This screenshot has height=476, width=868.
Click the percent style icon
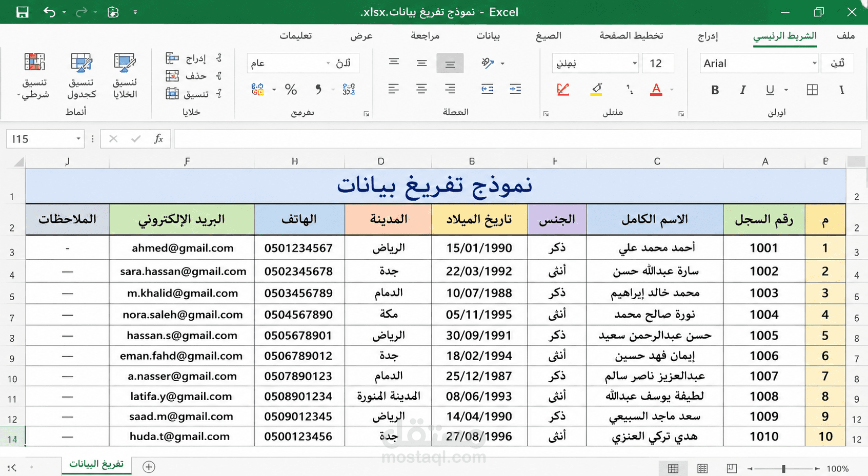[x=291, y=90]
